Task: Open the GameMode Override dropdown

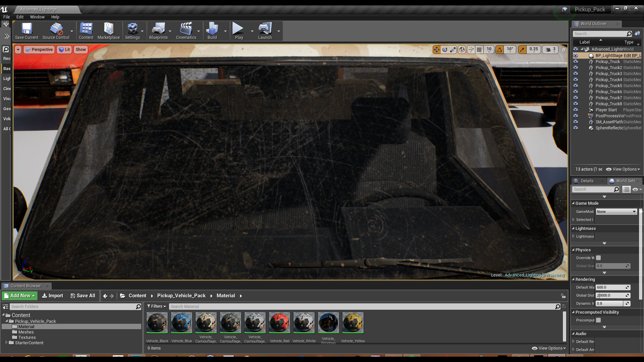Action: (616, 212)
